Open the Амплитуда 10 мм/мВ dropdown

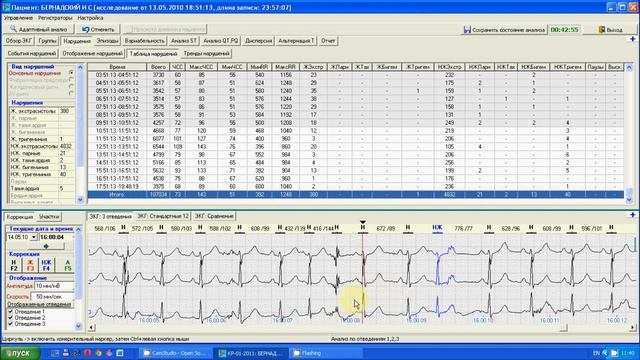[54, 286]
